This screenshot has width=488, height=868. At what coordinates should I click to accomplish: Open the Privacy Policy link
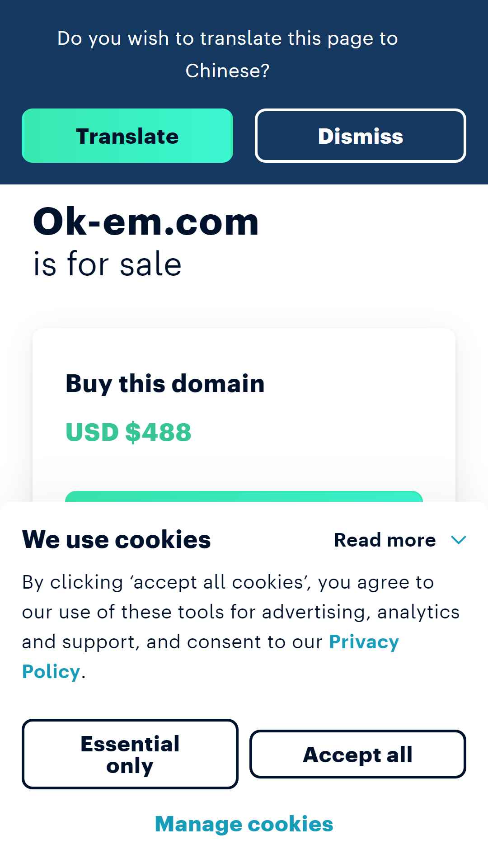364,642
